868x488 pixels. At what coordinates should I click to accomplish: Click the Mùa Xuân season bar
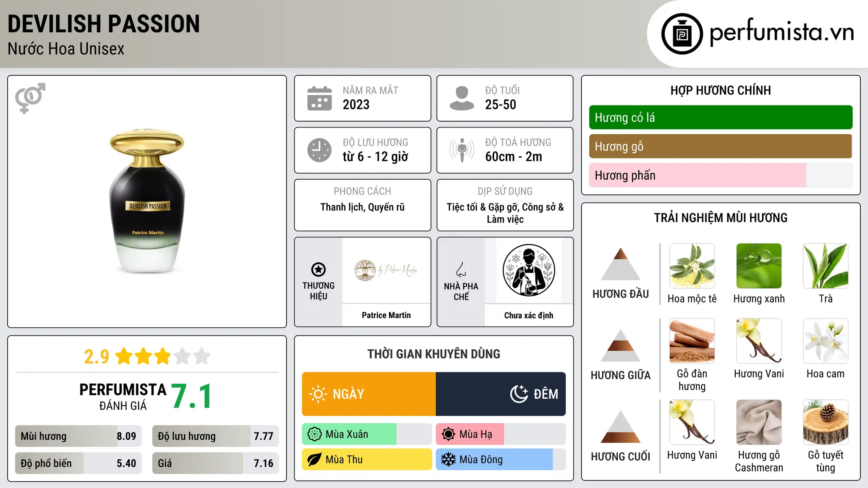coord(367,434)
